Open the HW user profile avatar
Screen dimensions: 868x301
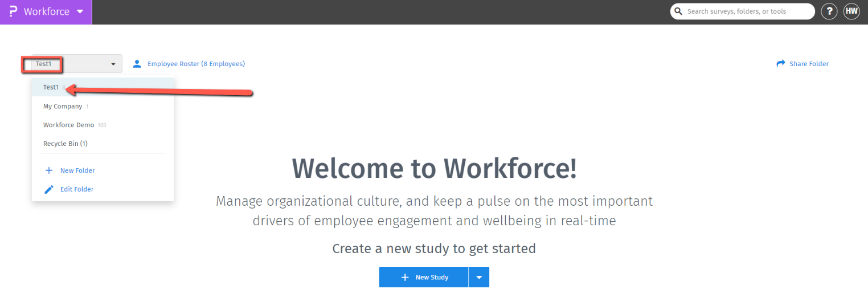point(851,11)
